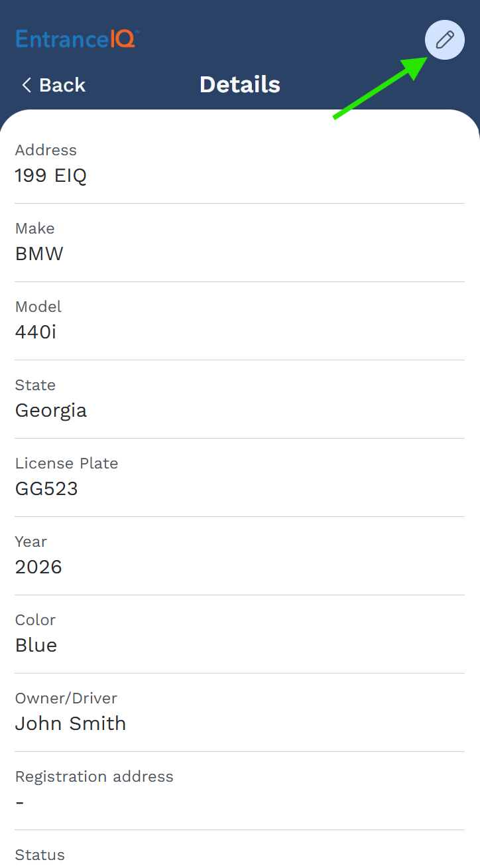Click the Status field label
Image resolution: width=480 pixels, height=868 pixels.
pyautogui.click(x=40, y=855)
